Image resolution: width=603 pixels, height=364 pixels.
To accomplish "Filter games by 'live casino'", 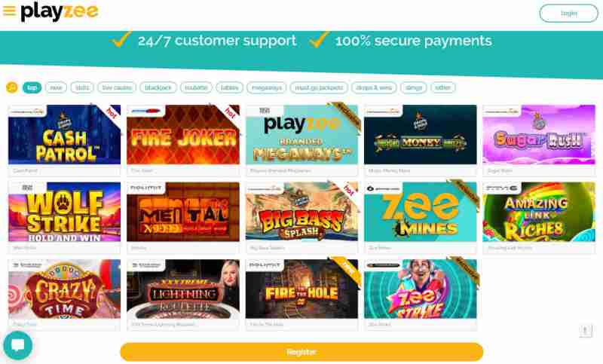I will [x=117, y=87].
